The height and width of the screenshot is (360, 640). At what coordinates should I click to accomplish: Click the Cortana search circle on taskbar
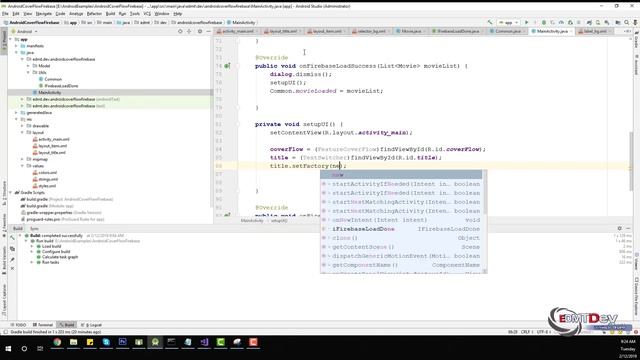click(x=24, y=349)
